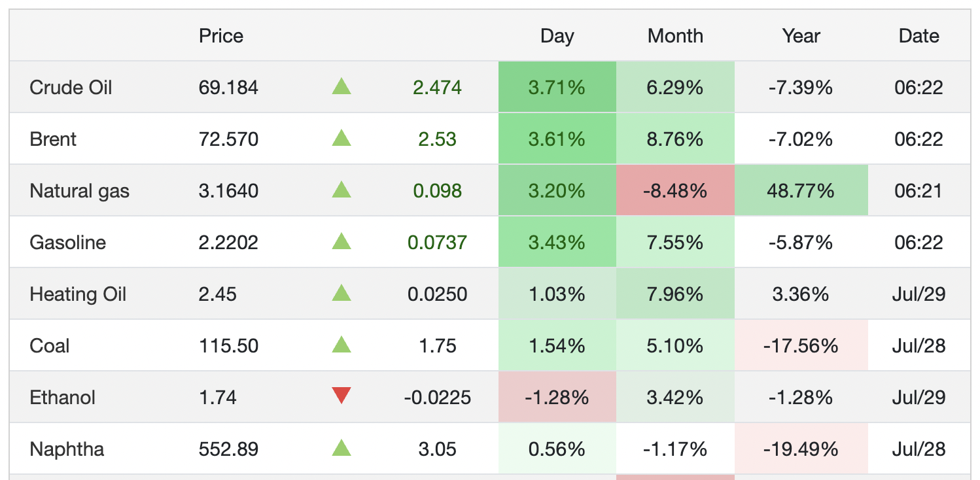Click the 3.36% year change cell
This screenshot has height=480, width=980.
pos(801,294)
